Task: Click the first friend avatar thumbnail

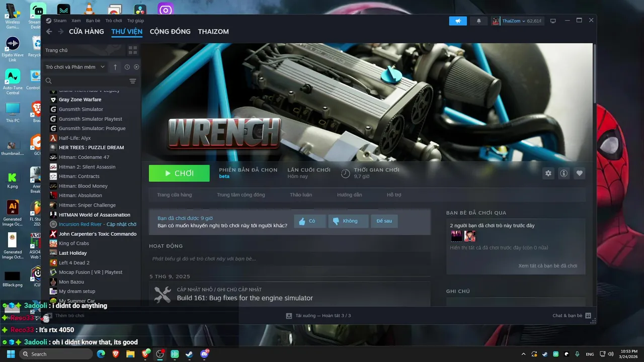Action: (456, 236)
